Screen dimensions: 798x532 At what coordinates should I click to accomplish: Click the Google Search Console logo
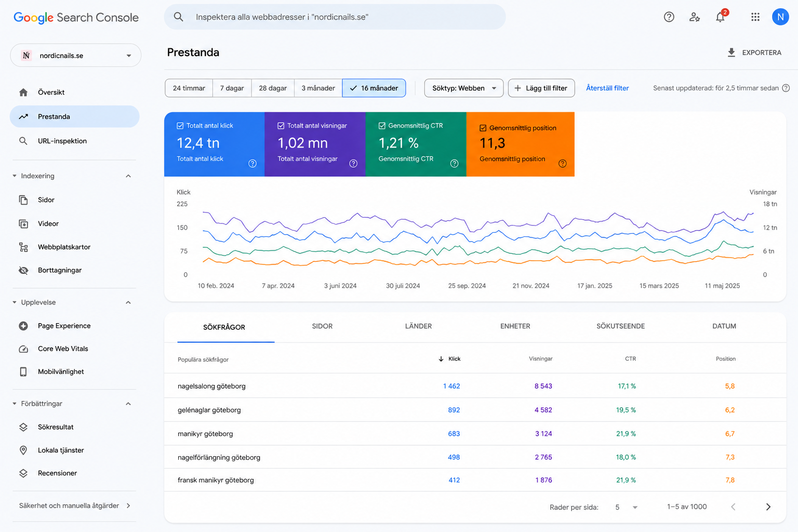point(76,18)
